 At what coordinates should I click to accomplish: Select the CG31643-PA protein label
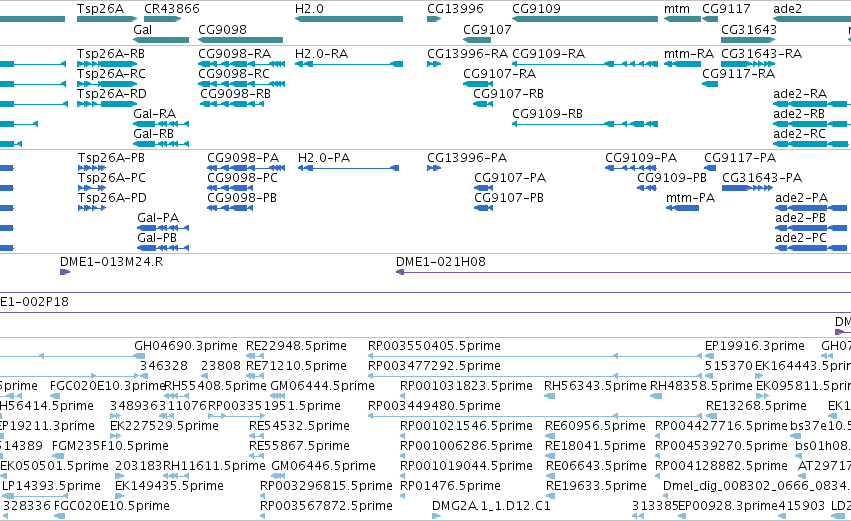[762, 178]
